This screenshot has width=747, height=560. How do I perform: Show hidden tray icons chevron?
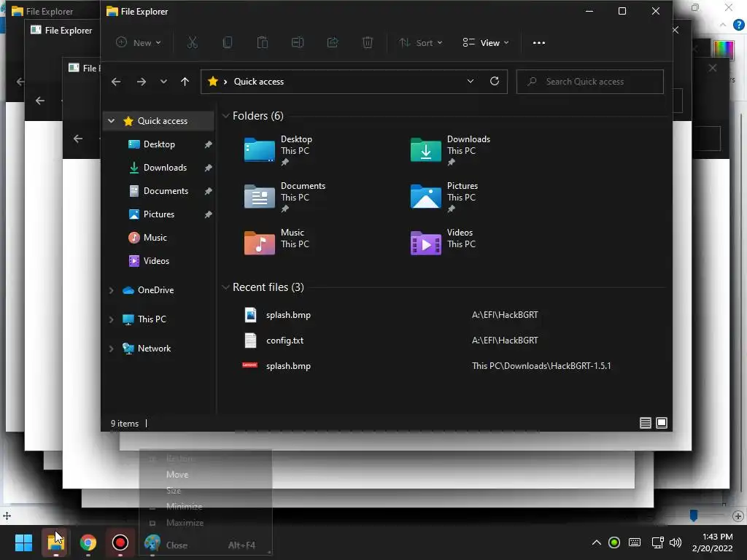click(x=596, y=542)
